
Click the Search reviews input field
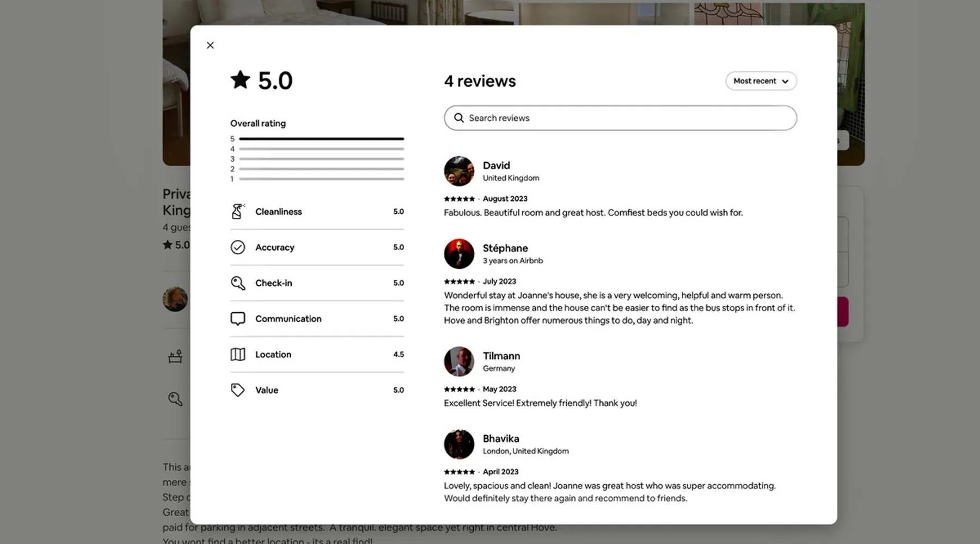[626, 118]
